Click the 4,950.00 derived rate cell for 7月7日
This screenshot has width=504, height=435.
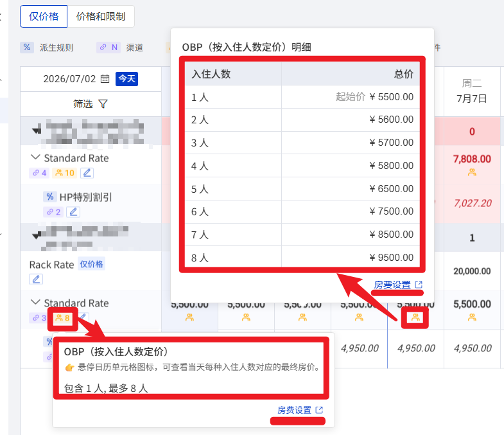(473, 348)
